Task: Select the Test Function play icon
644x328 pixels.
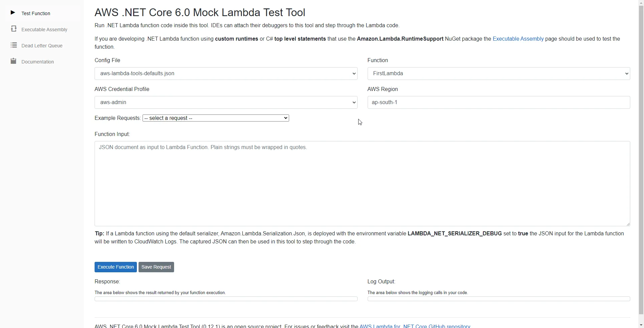Action: tap(13, 13)
